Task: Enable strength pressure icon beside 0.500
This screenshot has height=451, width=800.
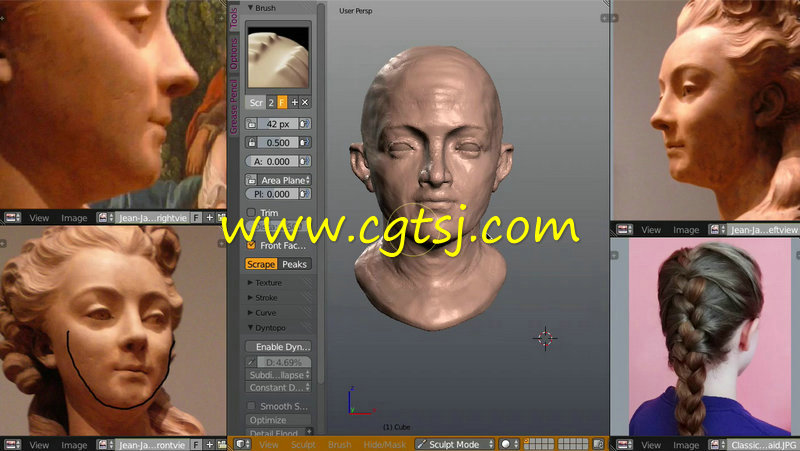Action: click(305, 142)
